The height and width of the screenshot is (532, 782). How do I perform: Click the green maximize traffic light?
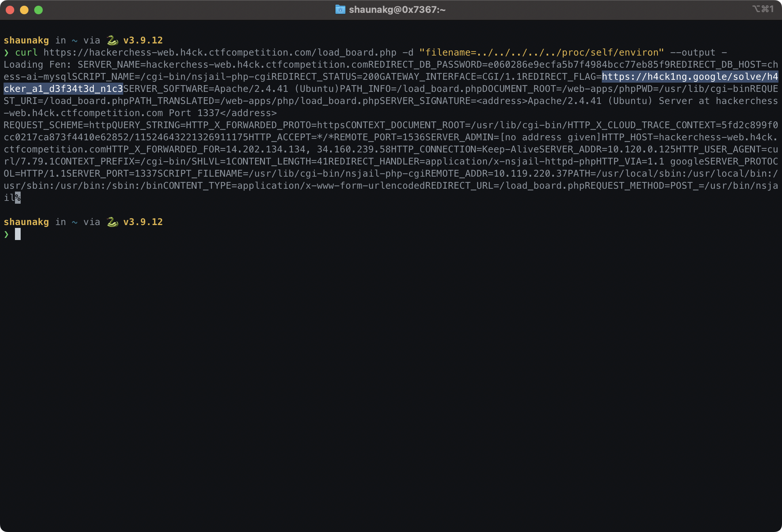[x=38, y=10]
